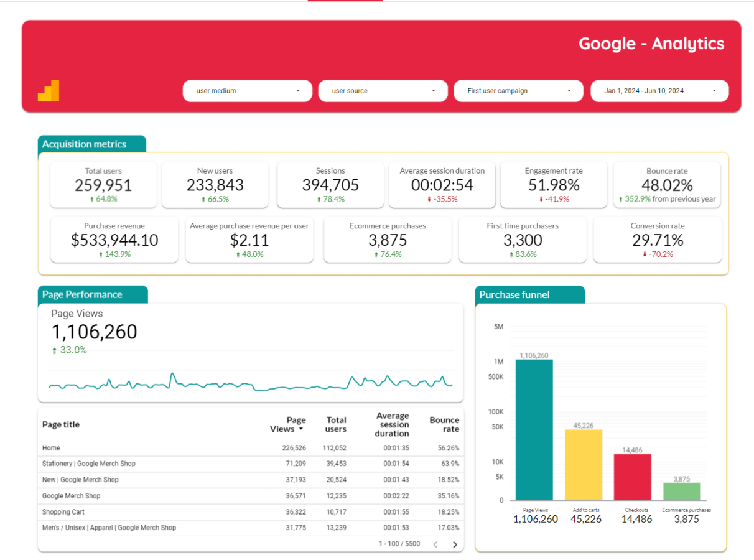754x560 pixels.
Task: Click the Google Analytics logo icon
Action: click(x=49, y=90)
